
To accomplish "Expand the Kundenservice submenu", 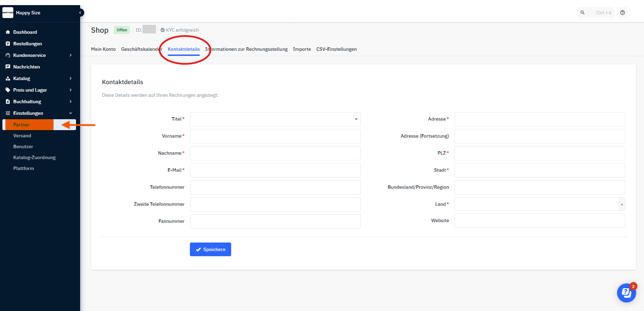I will pyautogui.click(x=71, y=55).
